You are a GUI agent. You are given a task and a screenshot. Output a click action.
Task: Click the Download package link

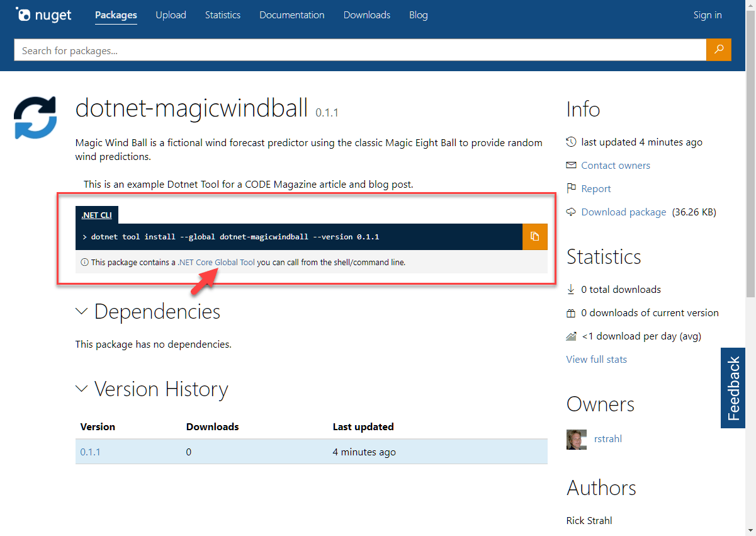point(624,212)
